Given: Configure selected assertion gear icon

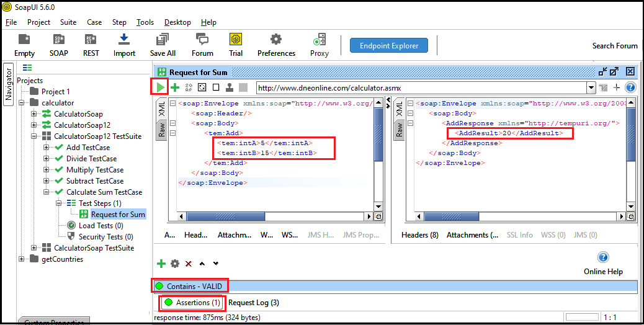Looking at the screenshot, I should [175, 264].
